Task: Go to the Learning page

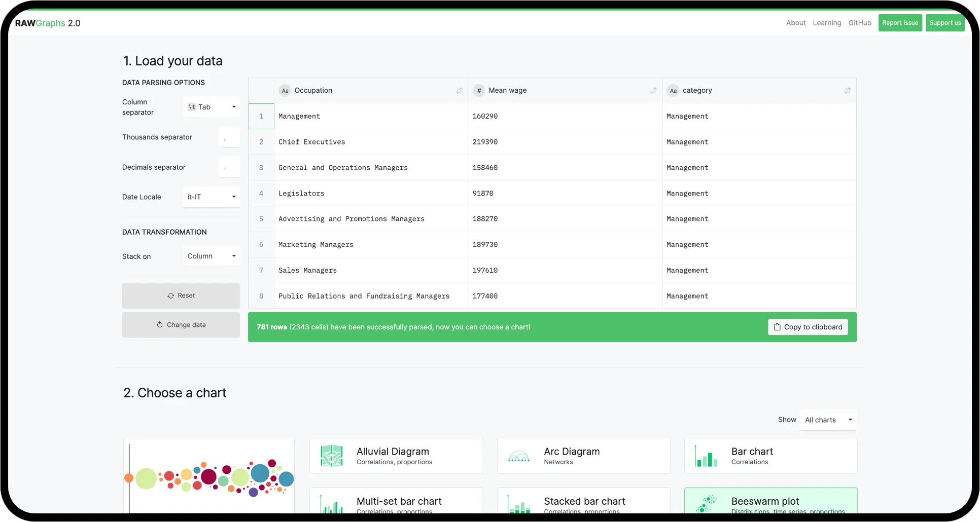Action: [827, 23]
